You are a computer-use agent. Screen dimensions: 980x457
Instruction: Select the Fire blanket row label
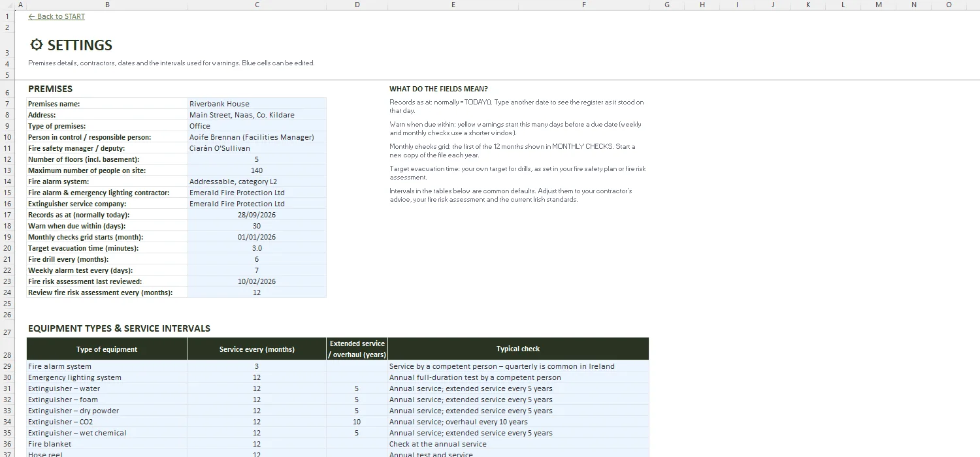107,444
